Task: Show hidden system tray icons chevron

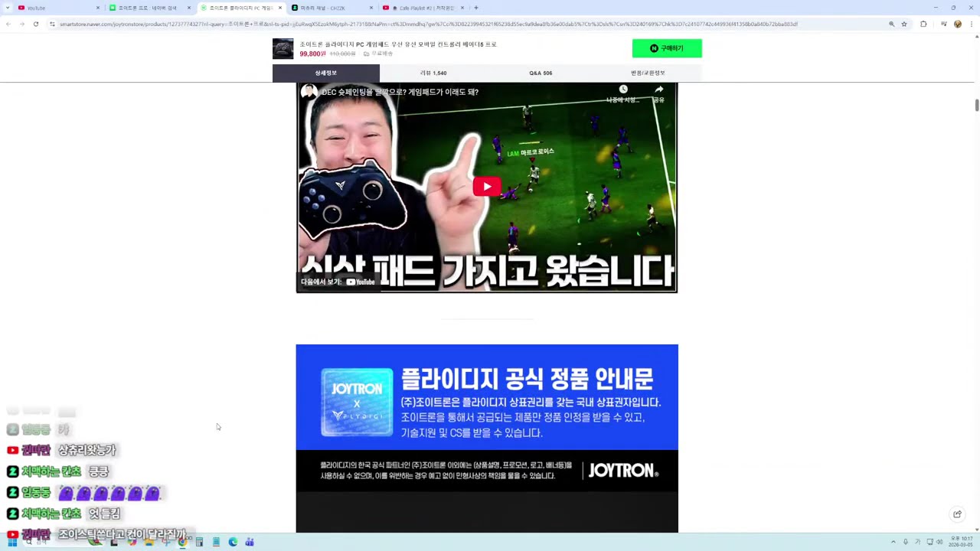Action: (x=893, y=542)
